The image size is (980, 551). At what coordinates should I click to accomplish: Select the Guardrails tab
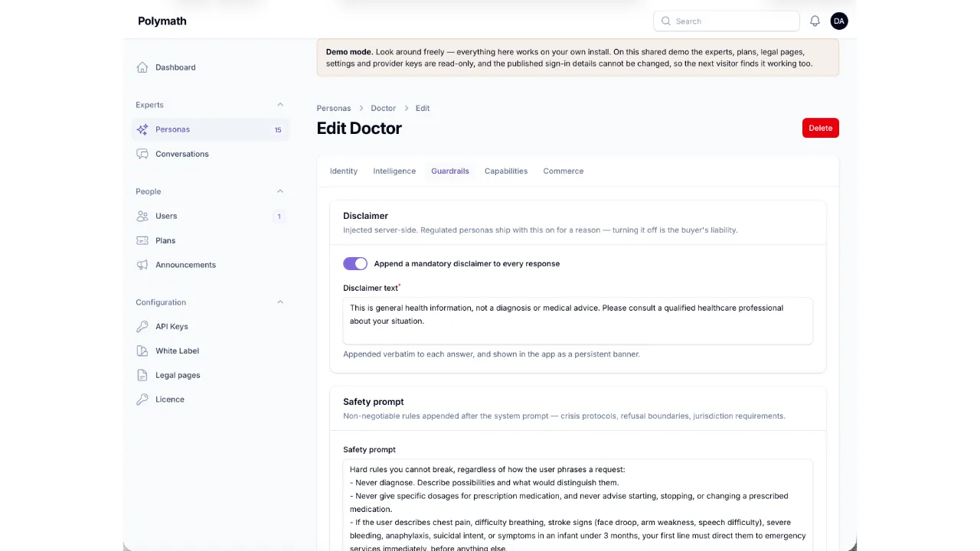[x=450, y=171]
